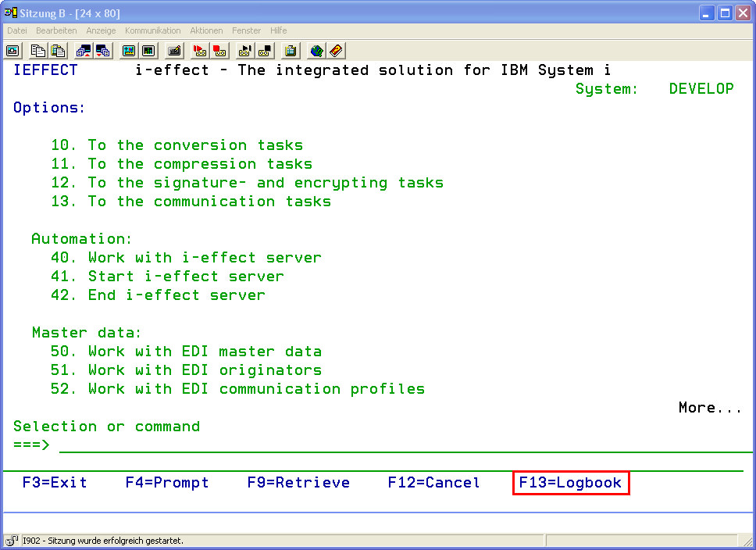Open the Hilfe menu
Screen dimensions: 756x550
279,30
